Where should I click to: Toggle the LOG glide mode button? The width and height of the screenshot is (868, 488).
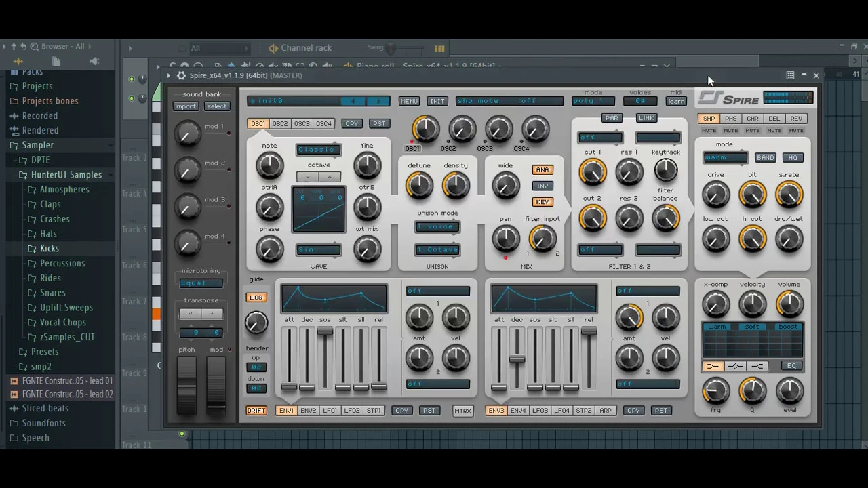click(x=256, y=298)
